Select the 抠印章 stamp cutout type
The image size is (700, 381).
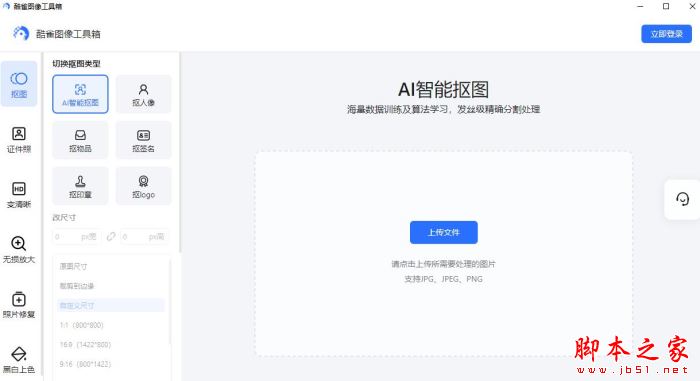tap(80, 186)
